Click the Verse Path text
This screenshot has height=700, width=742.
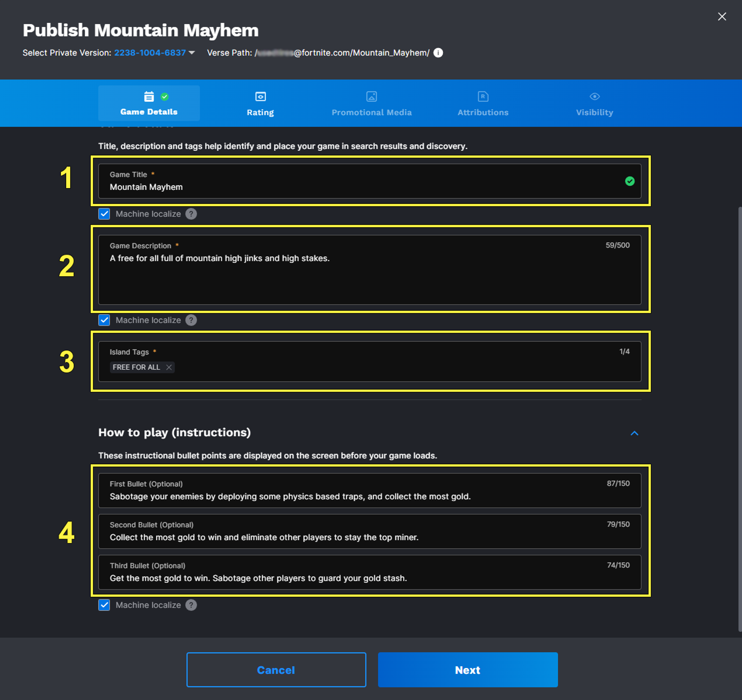coord(318,53)
